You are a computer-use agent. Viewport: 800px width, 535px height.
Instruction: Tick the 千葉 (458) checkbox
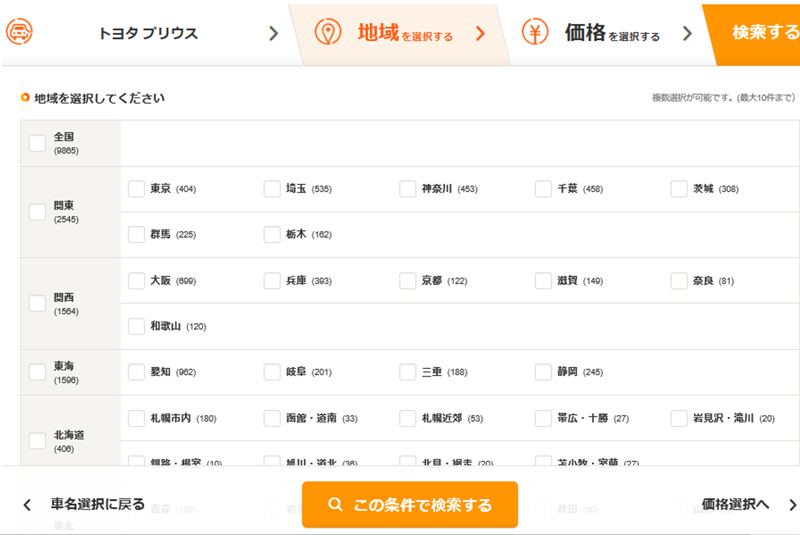click(543, 189)
